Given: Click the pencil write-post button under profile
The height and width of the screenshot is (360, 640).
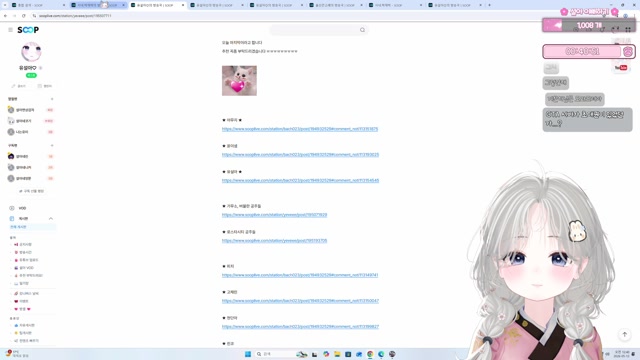Looking at the screenshot, I should tap(19, 86).
